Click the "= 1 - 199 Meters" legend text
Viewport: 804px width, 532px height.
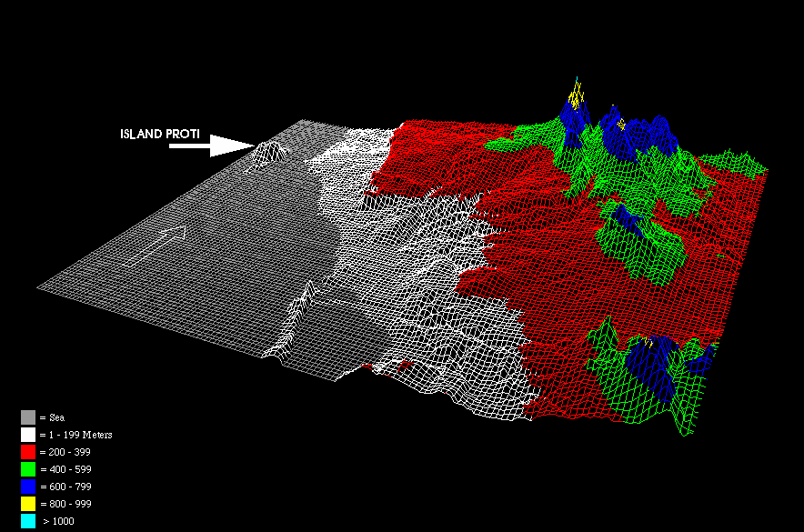coord(75,435)
